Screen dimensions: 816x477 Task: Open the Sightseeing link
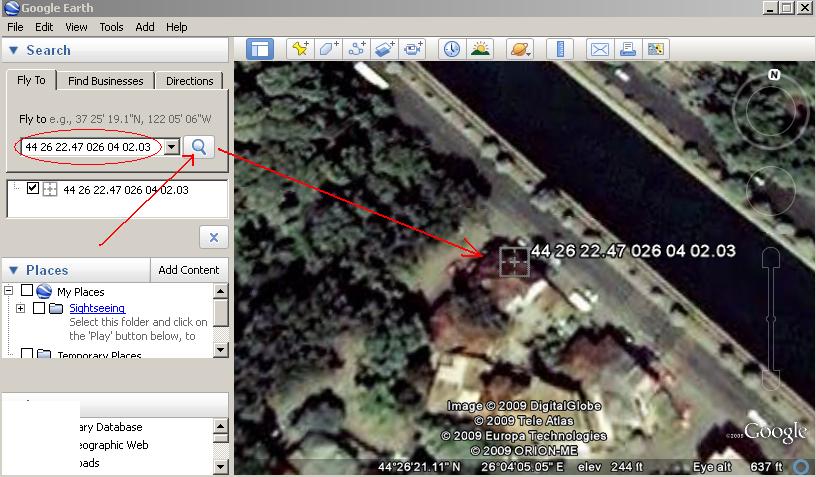tap(97, 308)
